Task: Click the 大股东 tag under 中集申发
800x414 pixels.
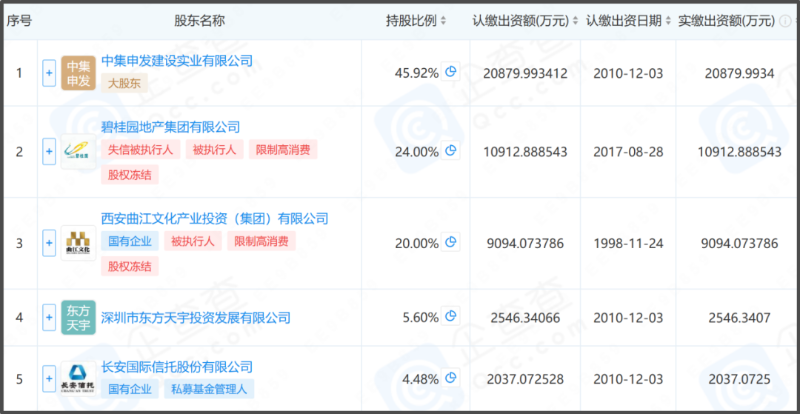Action: pos(125,84)
